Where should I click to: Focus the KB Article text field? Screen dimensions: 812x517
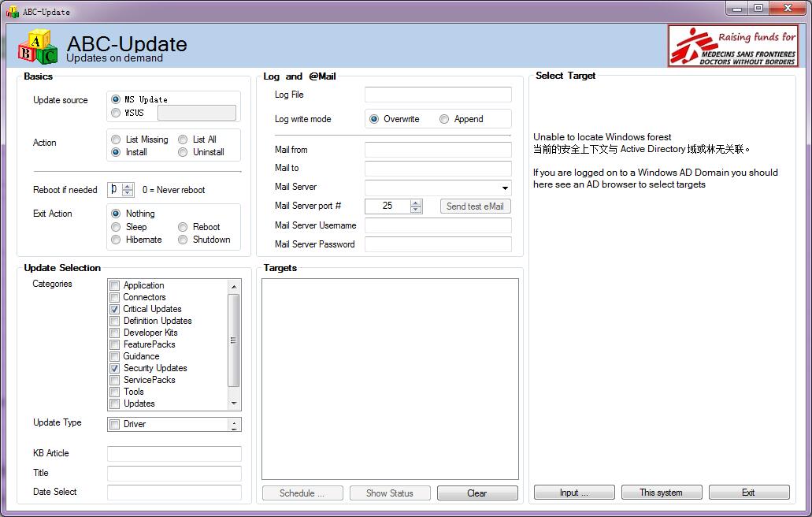click(x=174, y=454)
